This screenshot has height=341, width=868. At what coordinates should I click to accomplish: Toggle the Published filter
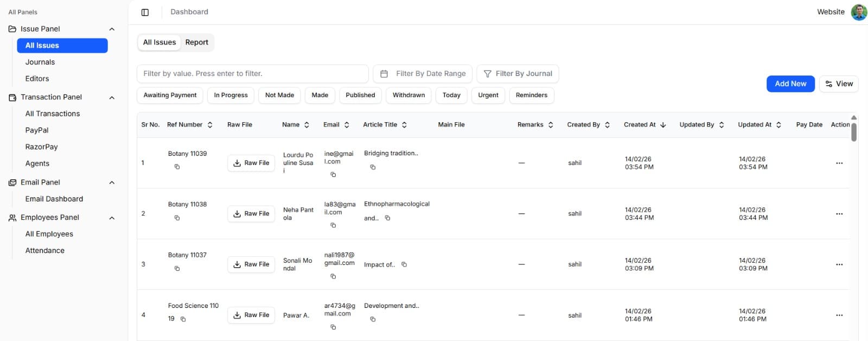coord(360,96)
